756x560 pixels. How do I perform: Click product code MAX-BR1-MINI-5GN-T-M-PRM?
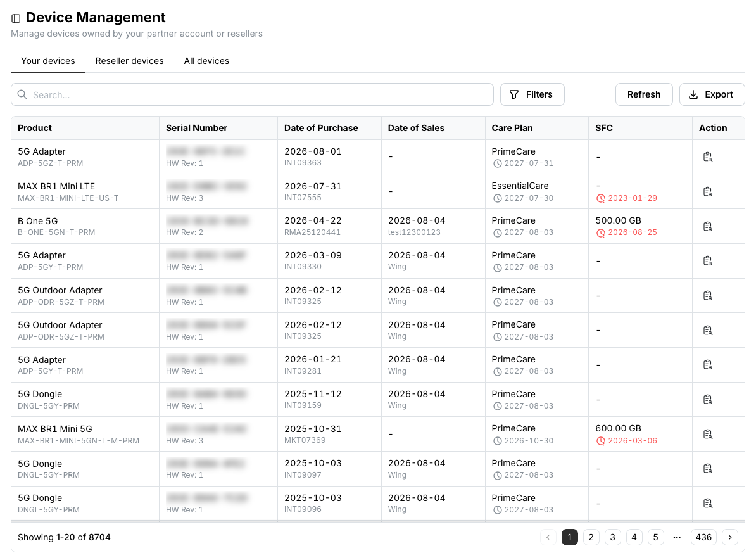(79, 441)
